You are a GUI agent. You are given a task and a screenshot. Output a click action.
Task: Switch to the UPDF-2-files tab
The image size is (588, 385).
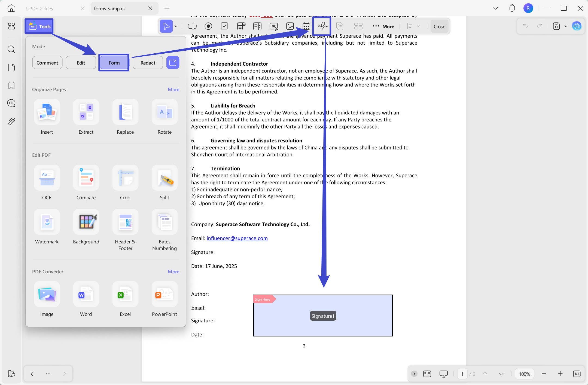coord(40,8)
